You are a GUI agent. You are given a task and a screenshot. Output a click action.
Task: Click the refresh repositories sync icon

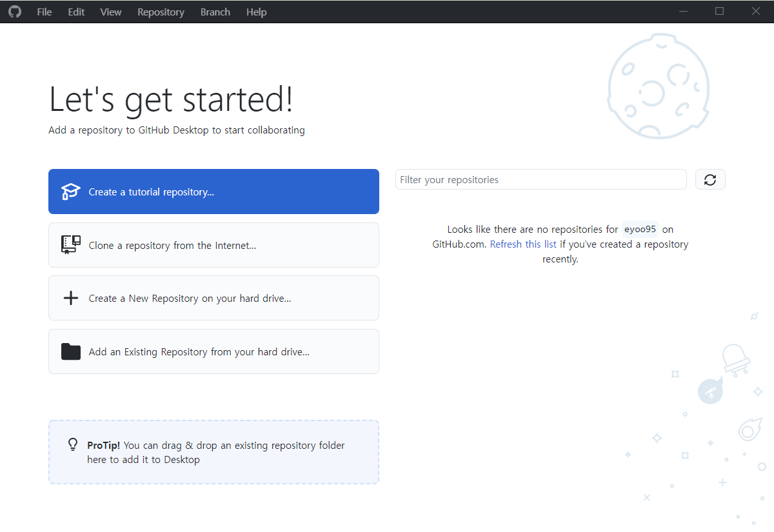(710, 179)
